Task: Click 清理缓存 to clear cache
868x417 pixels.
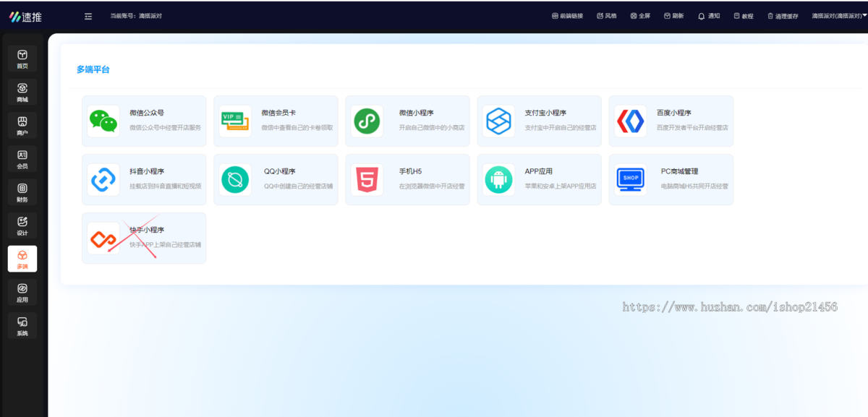Action: (783, 16)
